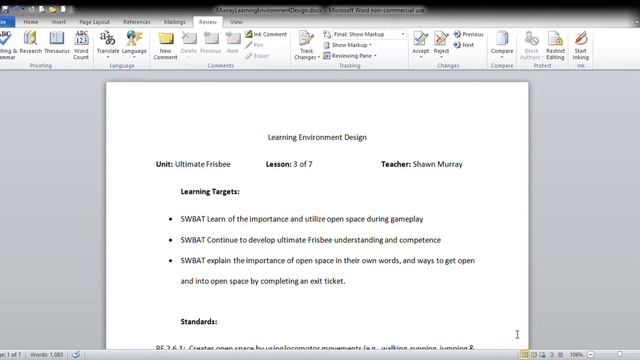
Task: Switch to the Insert tab
Action: (58, 22)
